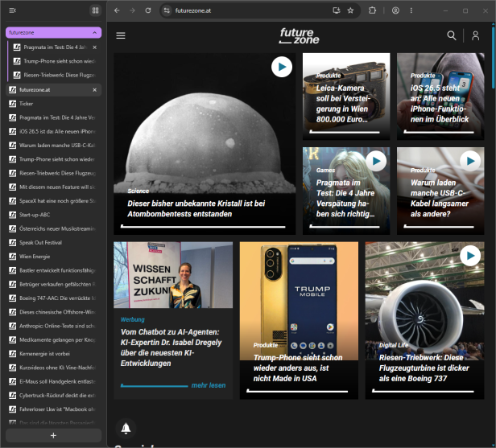This screenshot has height=448, width=496.
Task: Add a new tab with plus button
Action: 53,435
